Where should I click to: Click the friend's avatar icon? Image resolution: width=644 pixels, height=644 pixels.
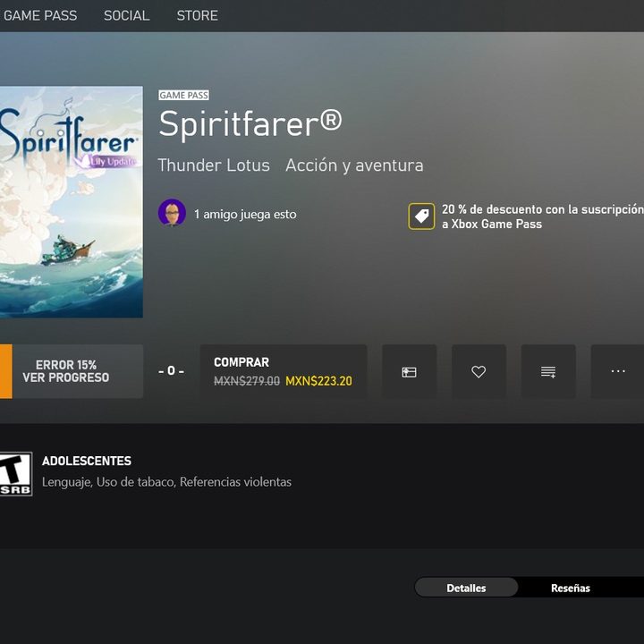pos(172,213)
